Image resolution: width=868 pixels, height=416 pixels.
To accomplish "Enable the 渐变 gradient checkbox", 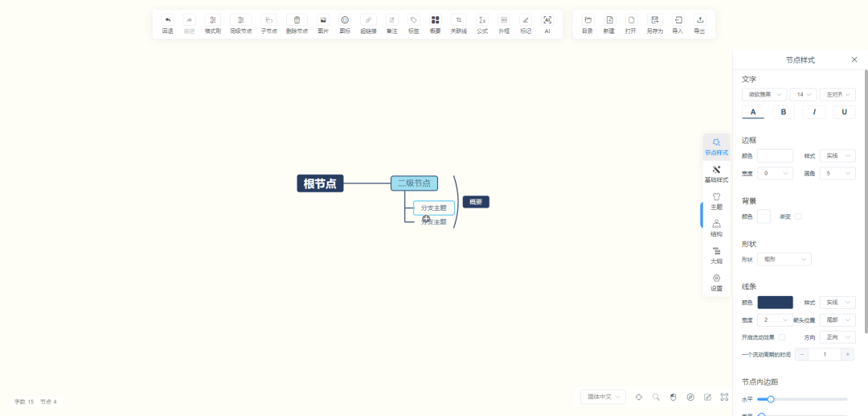I will click(798, 216).
